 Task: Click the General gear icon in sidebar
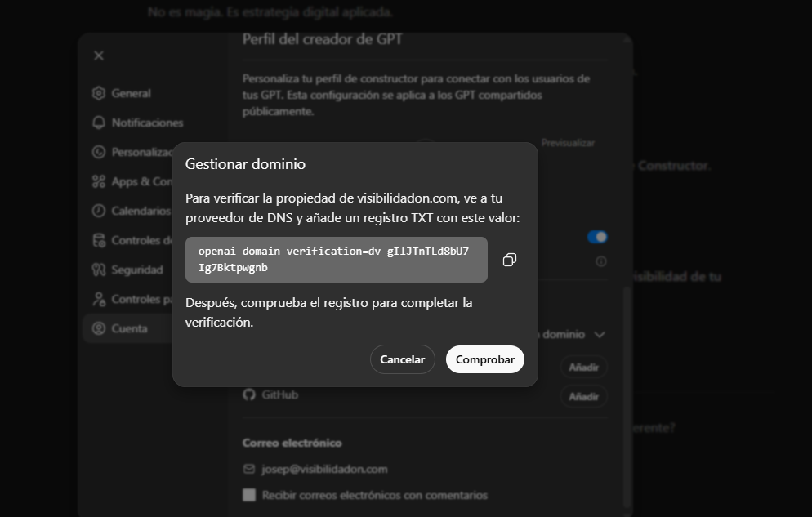[99, 93]
